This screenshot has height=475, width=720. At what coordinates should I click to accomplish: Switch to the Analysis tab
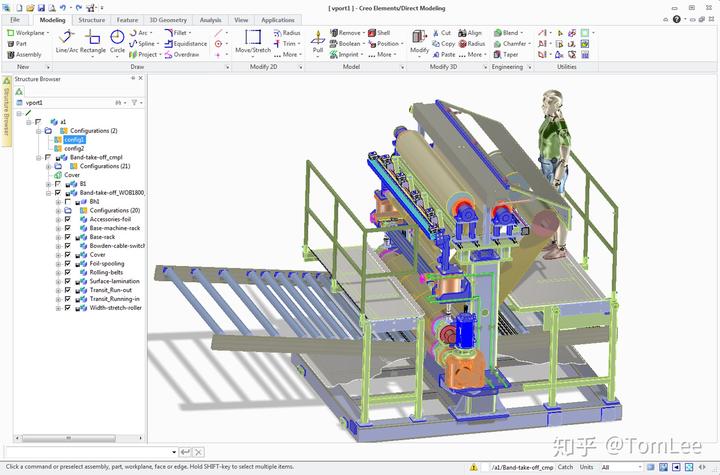tap(210, 20)
